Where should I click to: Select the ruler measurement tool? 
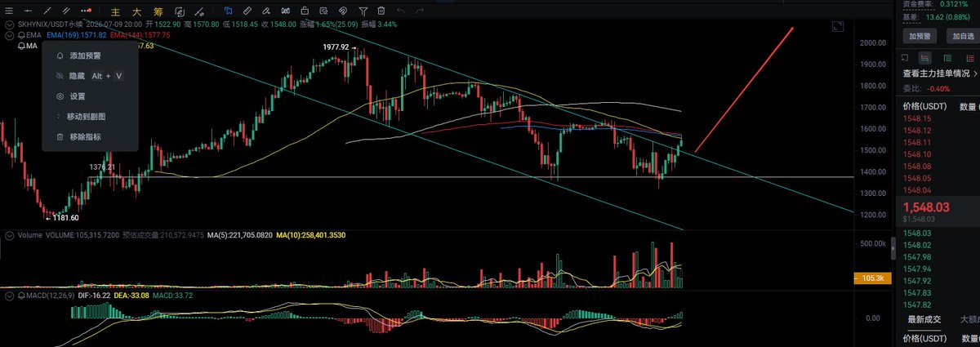click(247, 11)
